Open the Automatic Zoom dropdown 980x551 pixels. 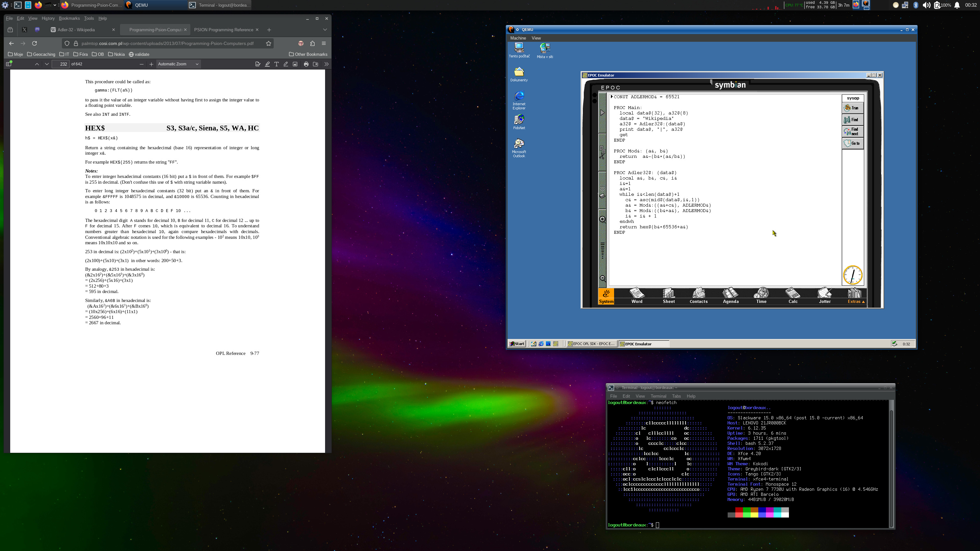tap(178, 64)
